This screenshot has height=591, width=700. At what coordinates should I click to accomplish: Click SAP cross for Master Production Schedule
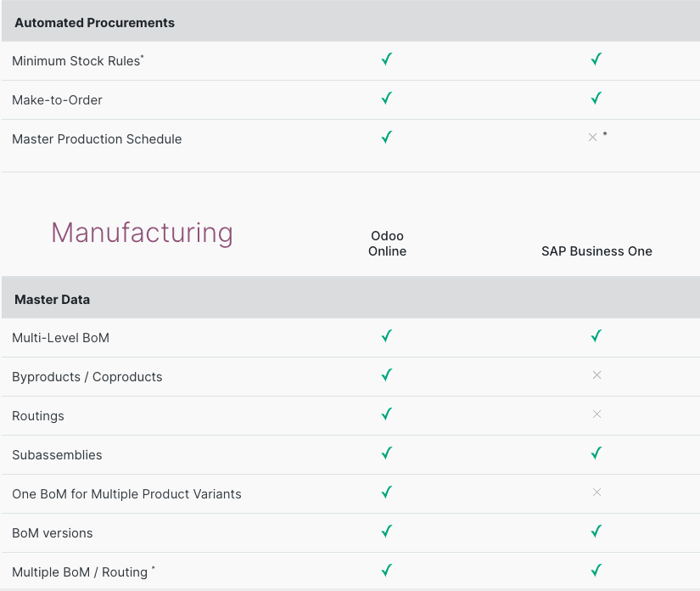tap(593, 138)
